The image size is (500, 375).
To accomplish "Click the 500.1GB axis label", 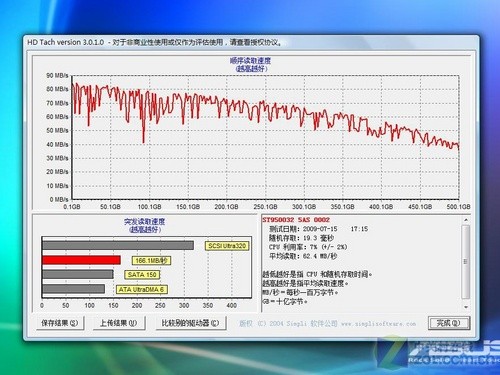I will tap(459, 207).
